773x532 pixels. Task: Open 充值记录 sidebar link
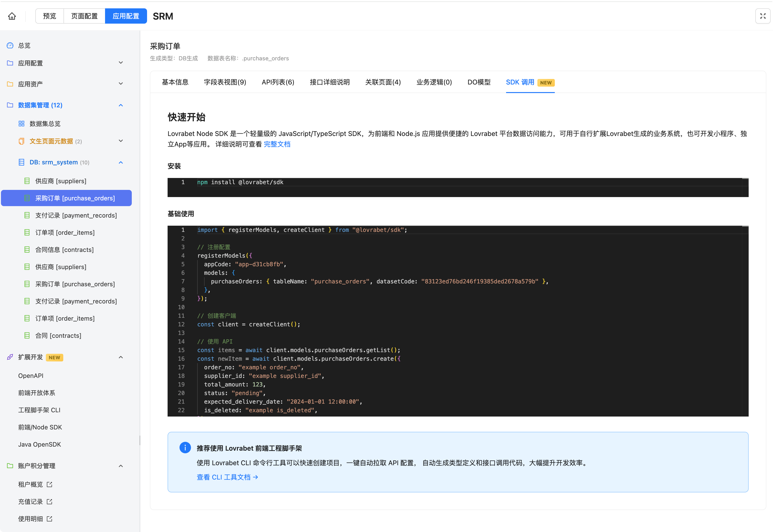tap(30, 502)
